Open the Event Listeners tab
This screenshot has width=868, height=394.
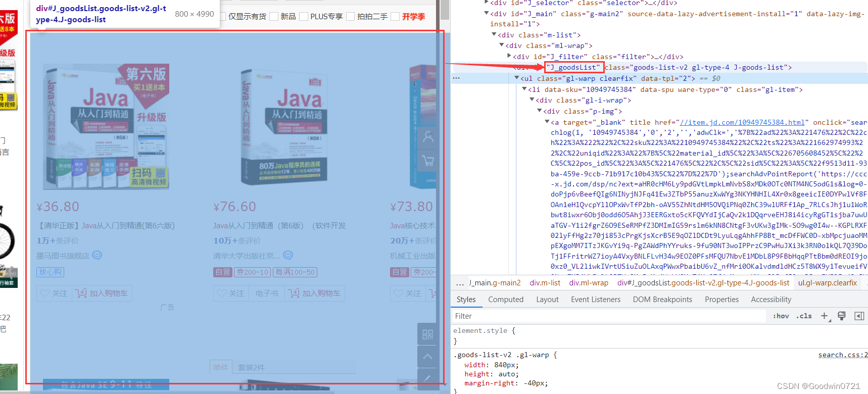(596, 300)
